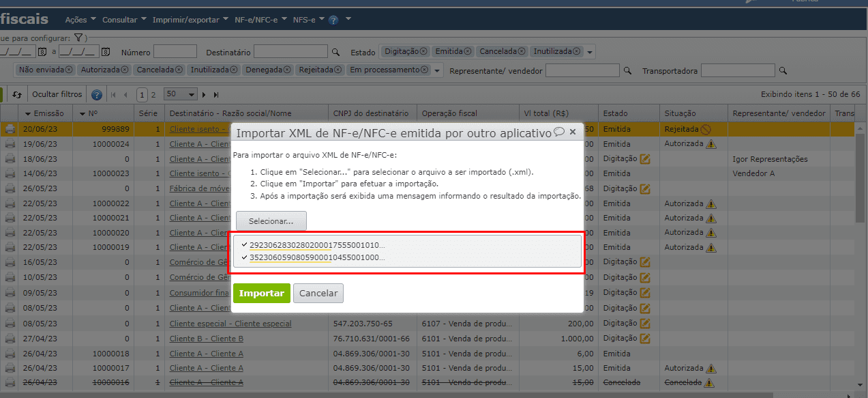Open the Cliente especial - Cliente especial link
Screen dimensions: 868x398
pos(230,324)
